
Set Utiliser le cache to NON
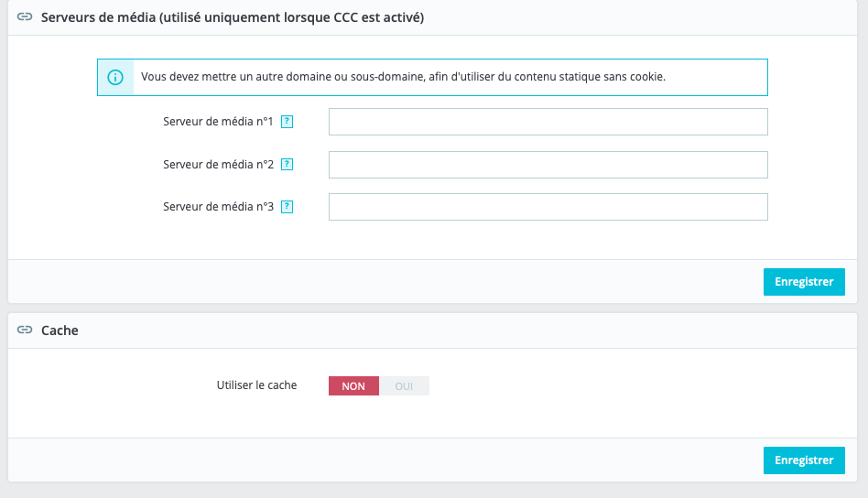point(353,386)
